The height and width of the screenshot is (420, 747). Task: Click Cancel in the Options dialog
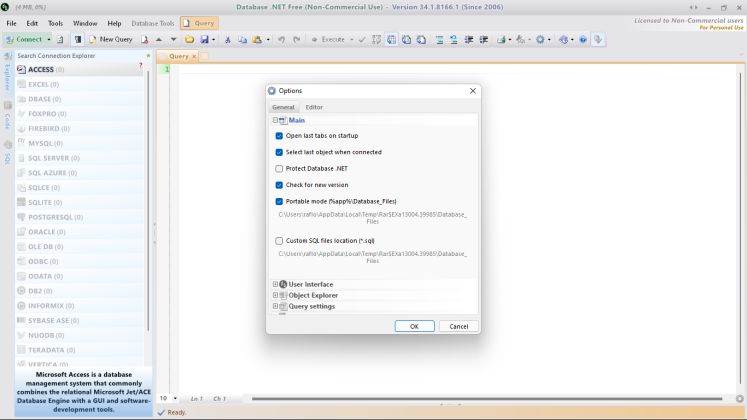pos(458,326)
